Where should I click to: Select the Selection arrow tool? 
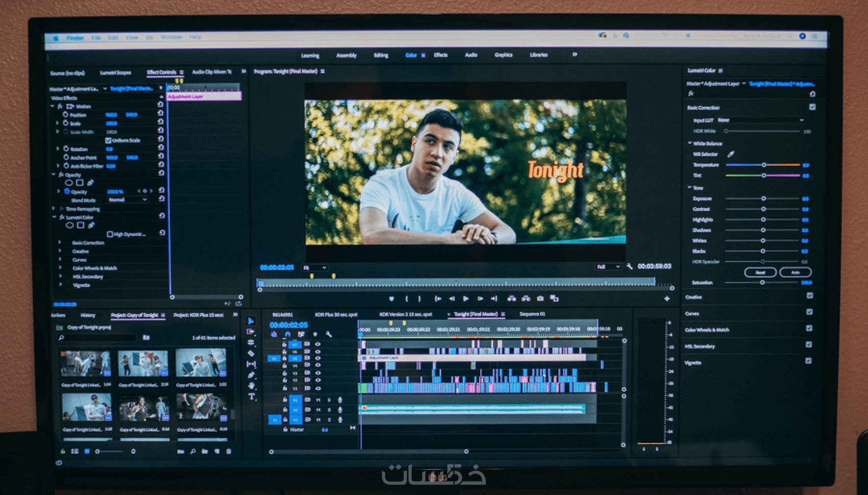pyautogui.click(x=251, y=321)
